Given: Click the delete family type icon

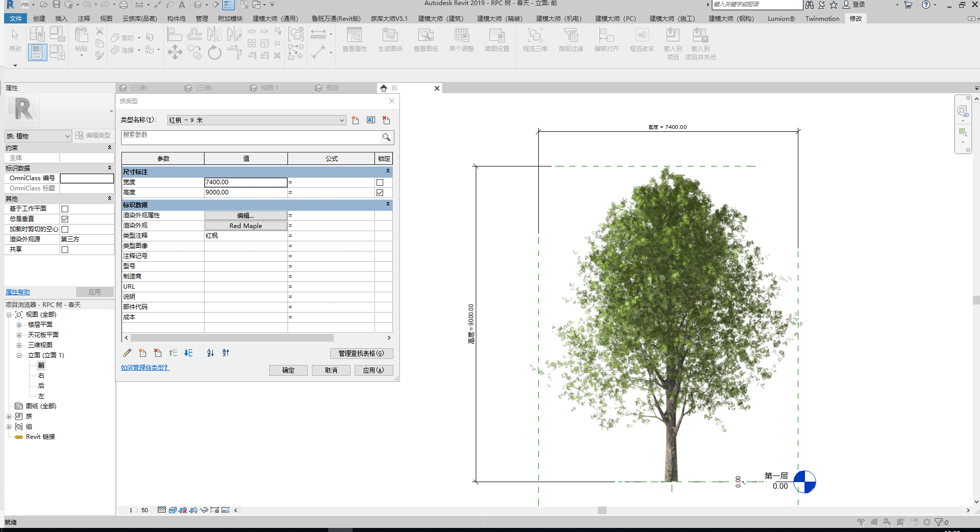Looking at the screenshot, I should 386,120.
